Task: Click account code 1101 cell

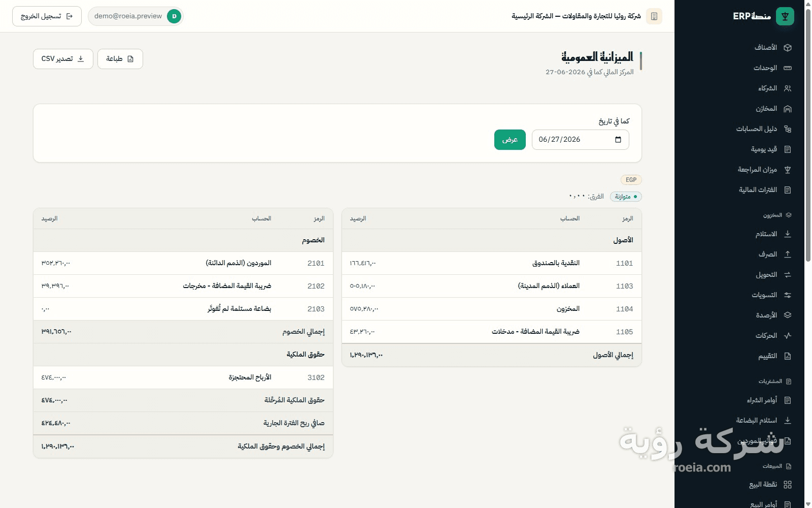Action: coord(624,263)
